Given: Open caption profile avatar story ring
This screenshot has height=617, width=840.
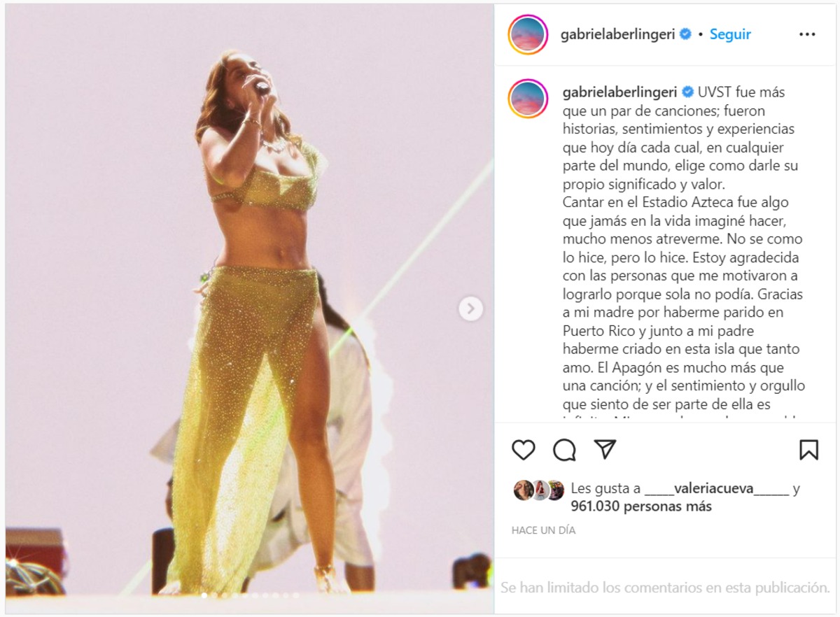Looking at the screenshot, I should [x=528, y=99].
